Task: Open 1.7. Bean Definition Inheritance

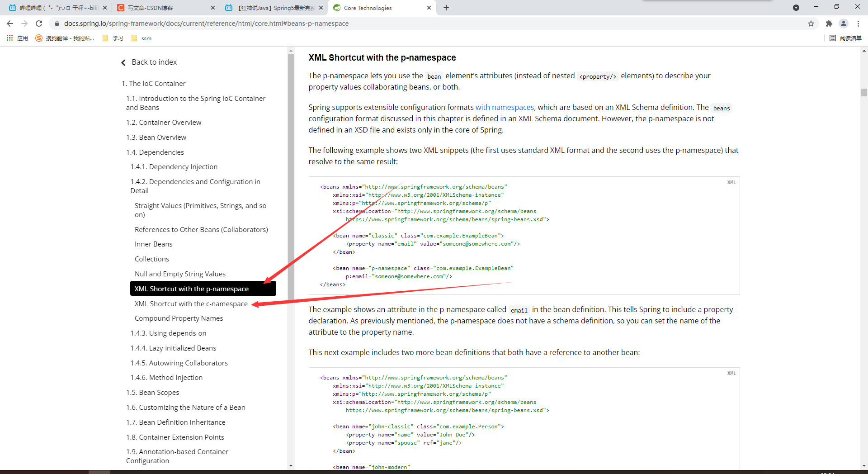Action: 175,422
